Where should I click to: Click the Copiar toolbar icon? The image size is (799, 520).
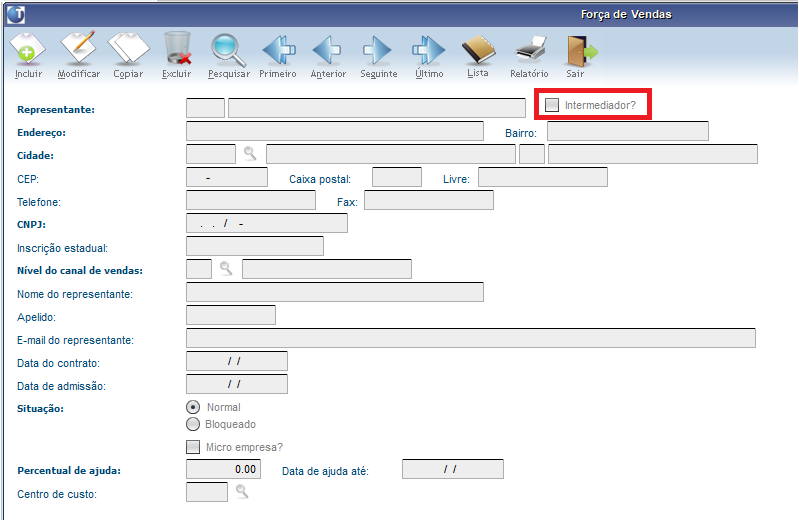tap(128, 49)
